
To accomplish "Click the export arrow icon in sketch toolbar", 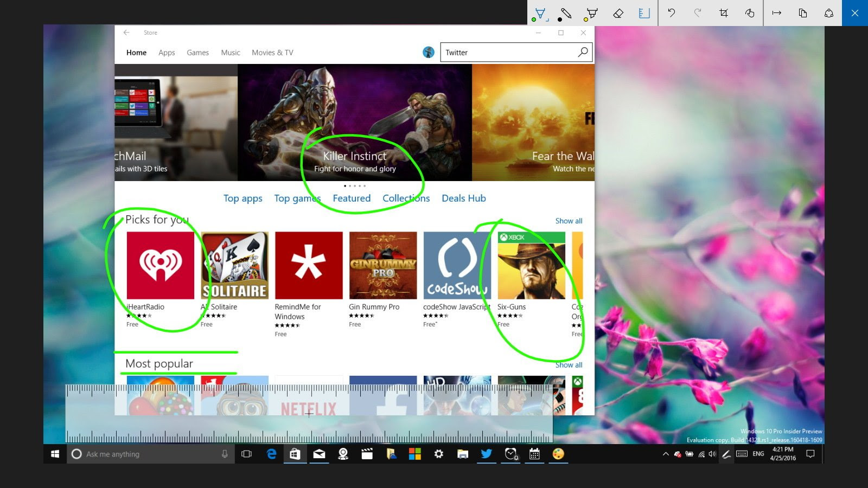I will point(777,13).
